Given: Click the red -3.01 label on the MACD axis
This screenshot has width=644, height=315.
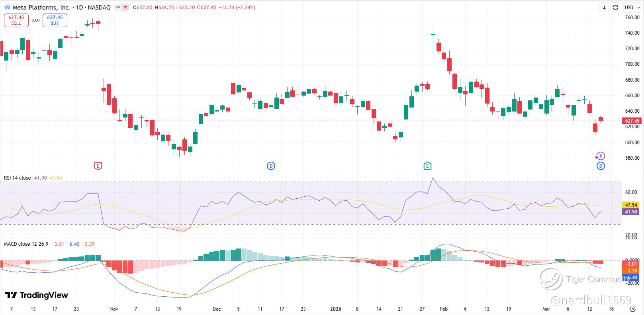Looking at the screenshot, I should (x=631, y=264).
